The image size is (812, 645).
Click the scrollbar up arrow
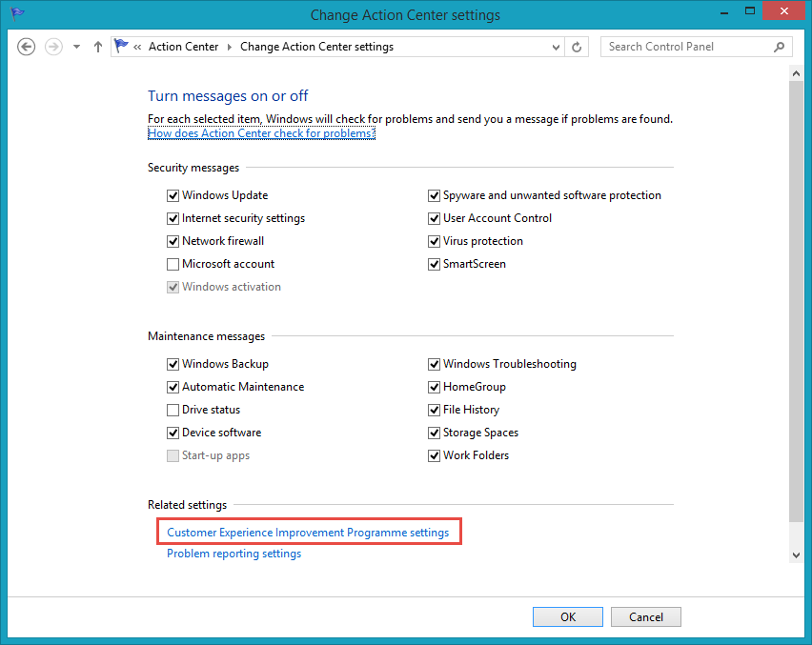pyautogui.click(x=796, y=73)
